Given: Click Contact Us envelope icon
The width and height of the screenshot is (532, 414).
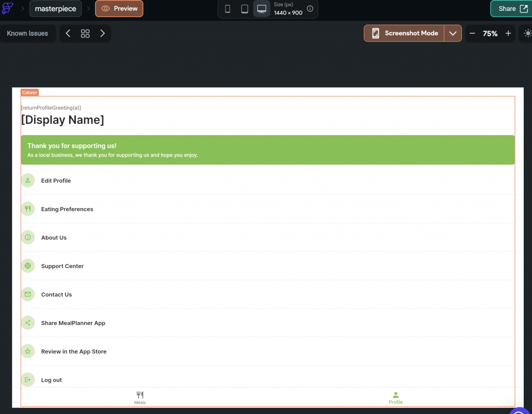Looking at the screenshot, I should tap(28, 294).
